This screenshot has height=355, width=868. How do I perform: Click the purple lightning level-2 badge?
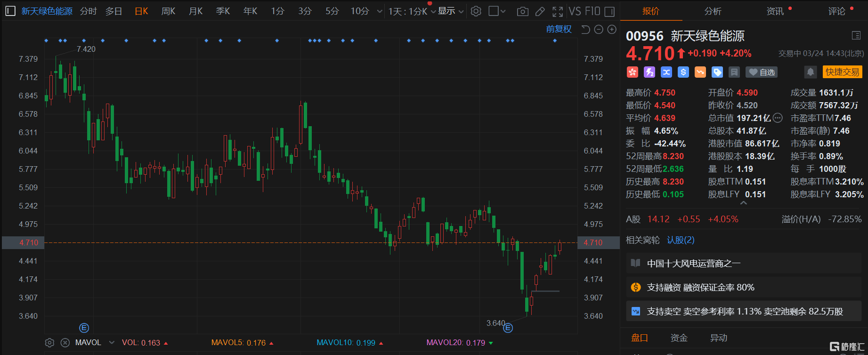(649, 72)
